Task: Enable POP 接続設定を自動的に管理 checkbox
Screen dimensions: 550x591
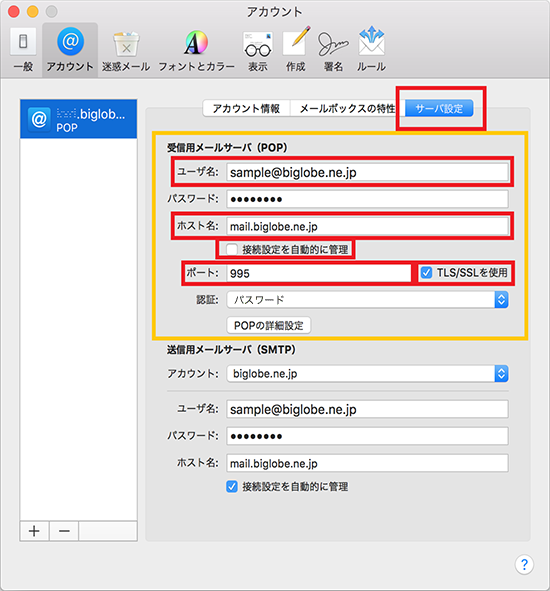Action: 231,250
